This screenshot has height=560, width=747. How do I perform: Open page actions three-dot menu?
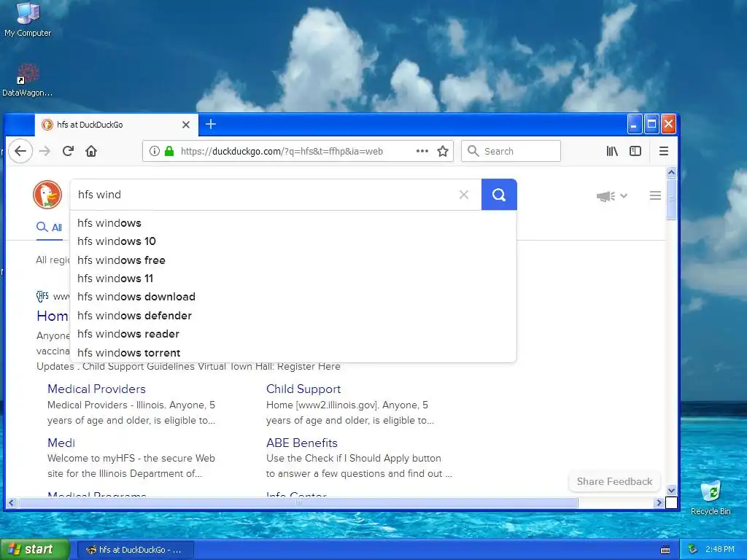click(422, 152)
